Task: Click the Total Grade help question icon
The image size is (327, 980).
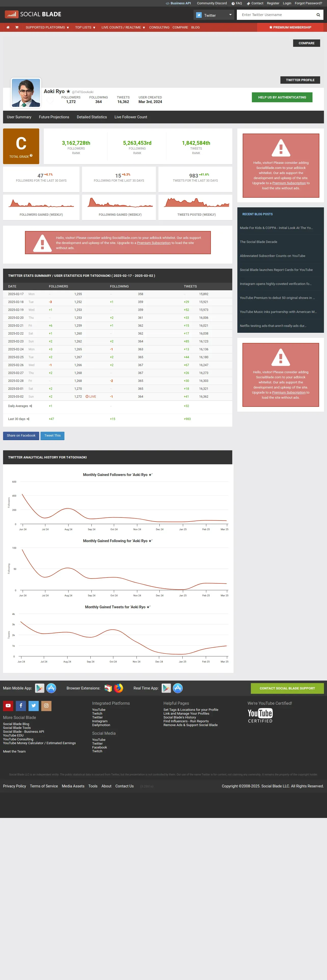Action: click(x=31, y=156)
